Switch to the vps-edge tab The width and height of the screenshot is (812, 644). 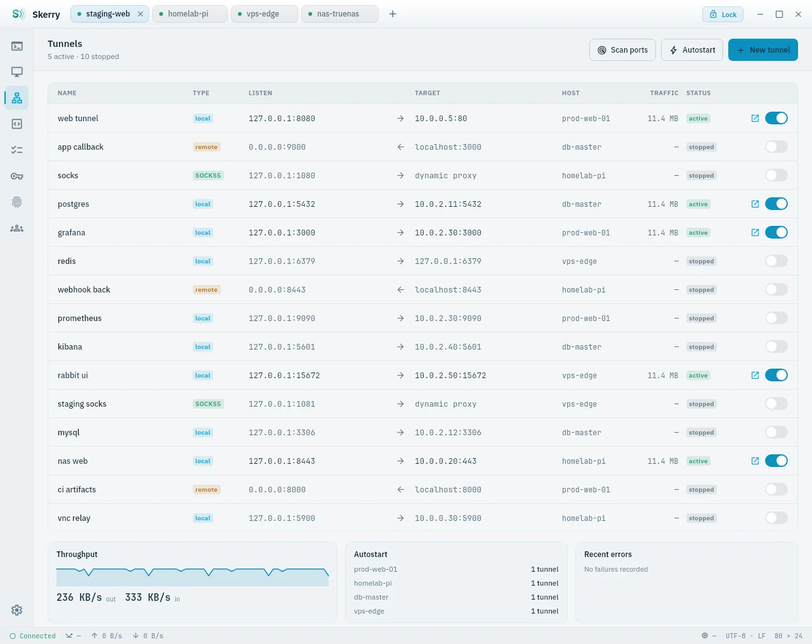point(264,14)
